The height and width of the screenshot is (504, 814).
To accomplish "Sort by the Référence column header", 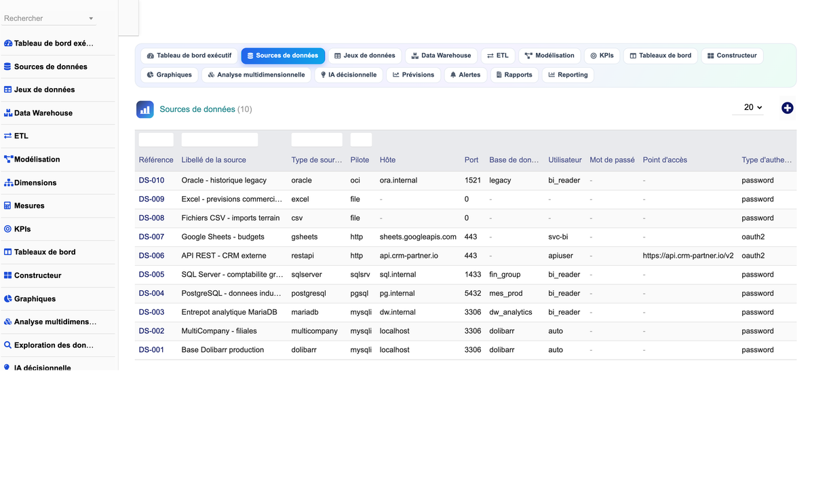I will click(156, 160).
